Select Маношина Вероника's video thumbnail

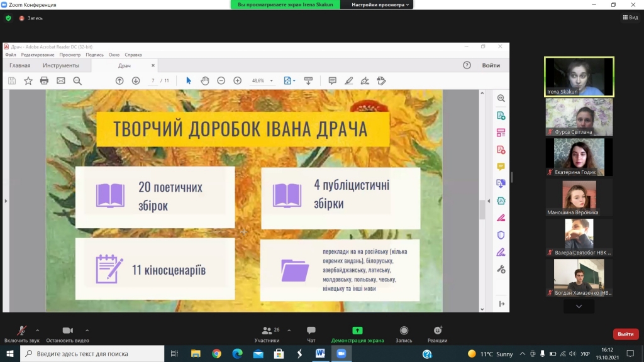(x=579, y=198)
